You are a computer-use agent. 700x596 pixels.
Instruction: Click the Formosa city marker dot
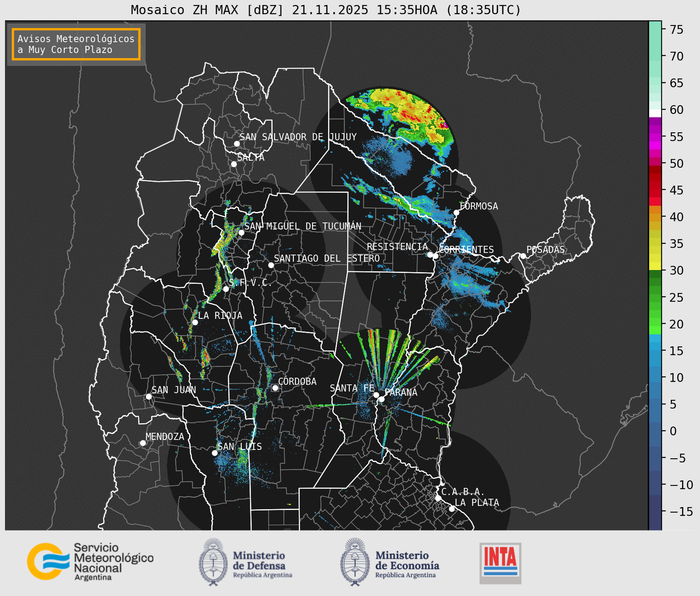[x=457, y=212]
